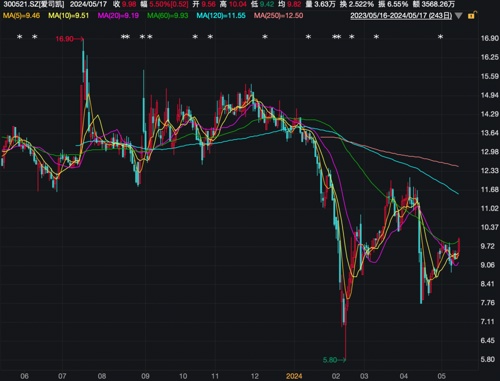Select the MA(10)=9.51 indicator label
The image size is (500, 381).
[x=69, y=16]
